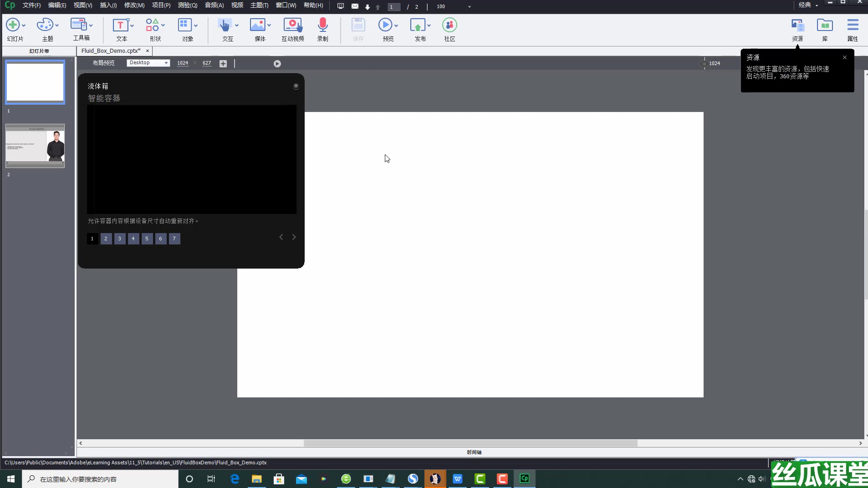The height and width of the screenshot is (488, 868).
Task: Select slide 2 thumbnail in filmstrip
Action: (x=35, y=146)
